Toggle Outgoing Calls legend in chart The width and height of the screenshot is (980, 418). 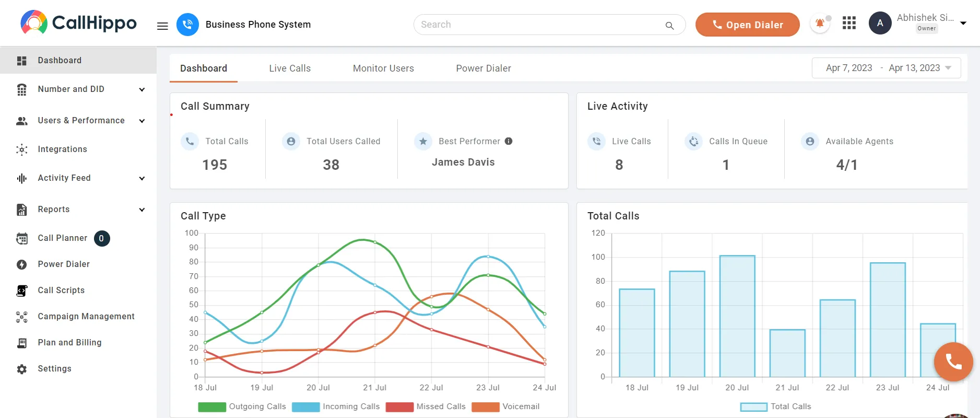point(242,407)
